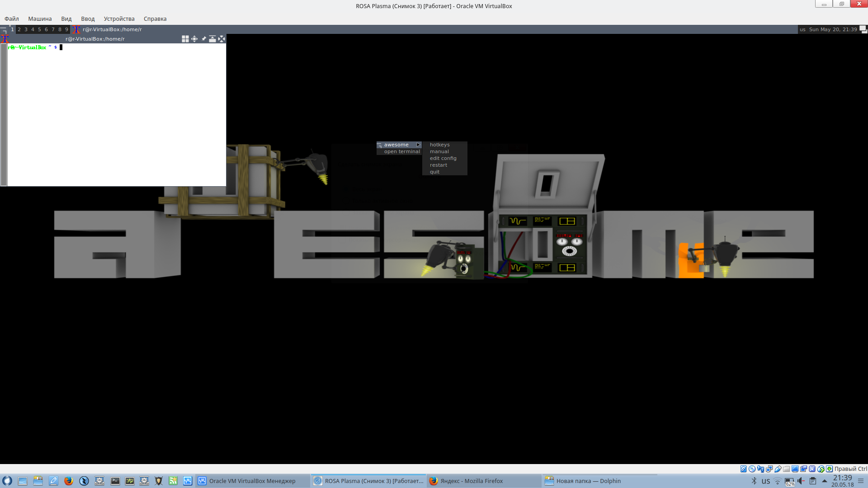The image size is (868, 488).
Task: Expand hidden system tray icons arrow
Action: 824,481
